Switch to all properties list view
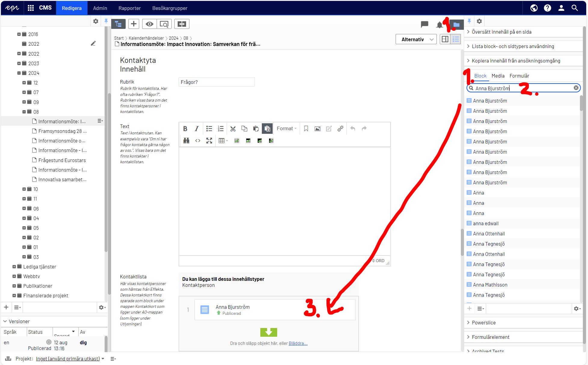Viewport: 588px width, 365px height. coord(456,39)
